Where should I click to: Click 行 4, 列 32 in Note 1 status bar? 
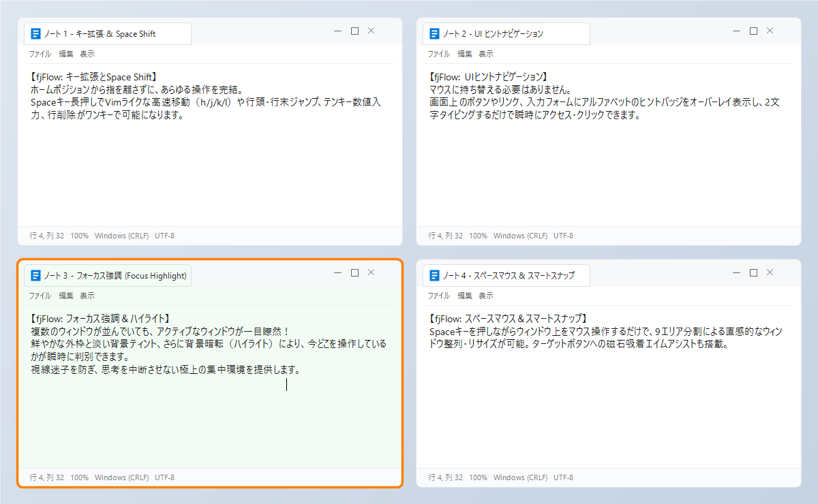point(47,236)
